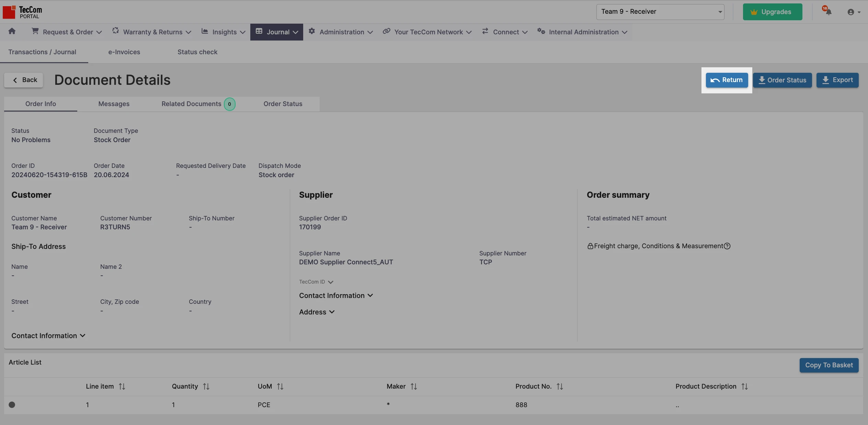Image resolution: width=868 pixels, height=425 pixels.
Task: Sort by Product Description column arrows
Action: coord(744,387)
